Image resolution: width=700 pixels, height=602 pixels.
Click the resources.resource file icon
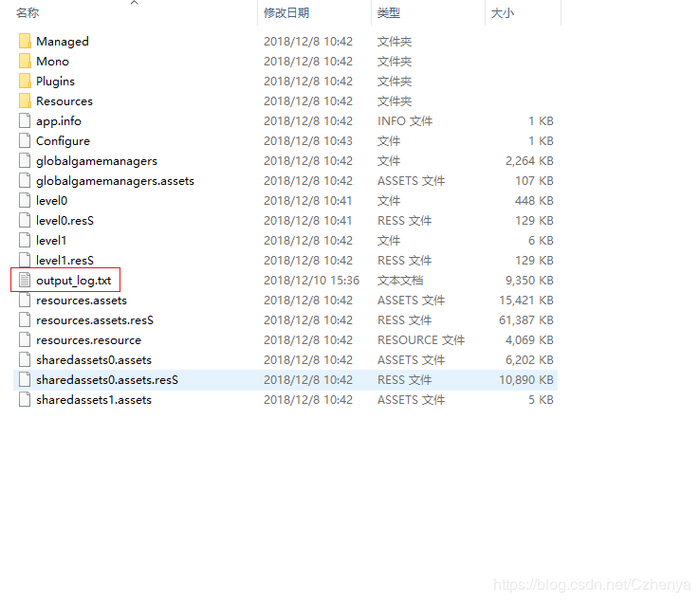coord(25,339)
